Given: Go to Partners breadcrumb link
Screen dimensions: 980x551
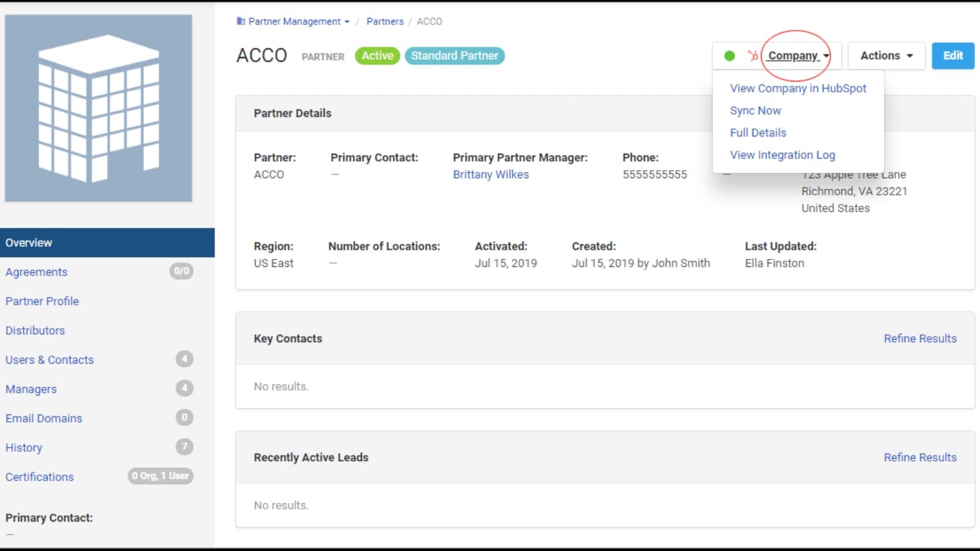Looking at the screenshot, I should click(385, 21).
